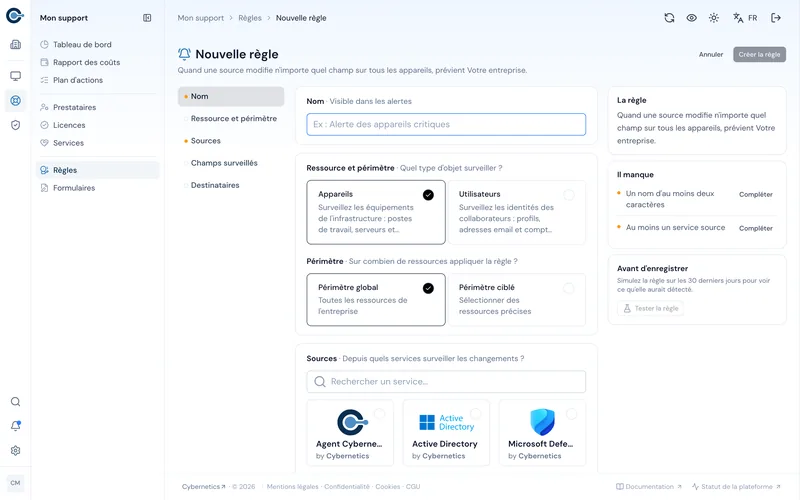Screen dimensions: 800x500
Task: Click the Cybernetics logo in the rail
Action: click(x=15, y=16)
